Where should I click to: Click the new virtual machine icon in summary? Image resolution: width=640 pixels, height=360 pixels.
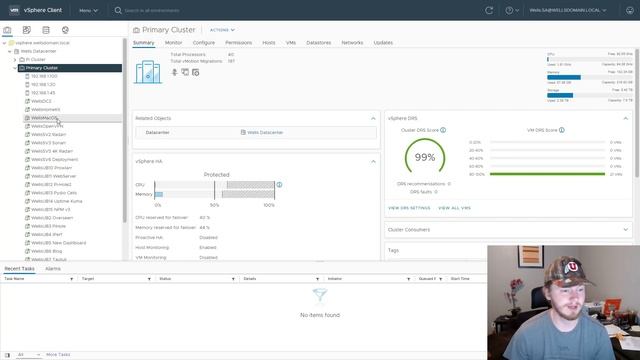point(185,72)
